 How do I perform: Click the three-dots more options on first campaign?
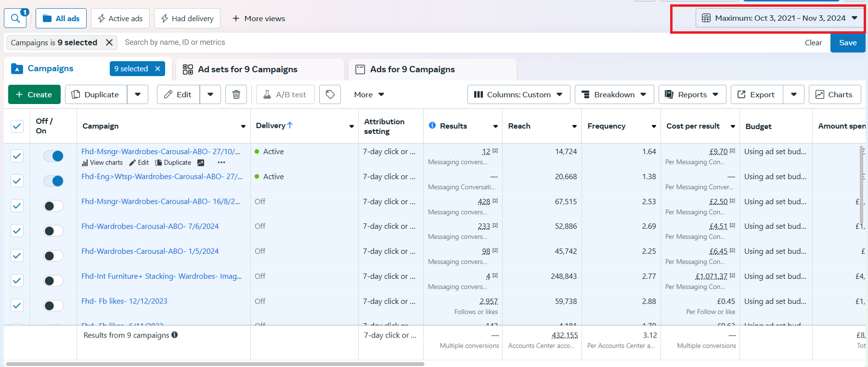pyautogui.click(x=221, y=163)
